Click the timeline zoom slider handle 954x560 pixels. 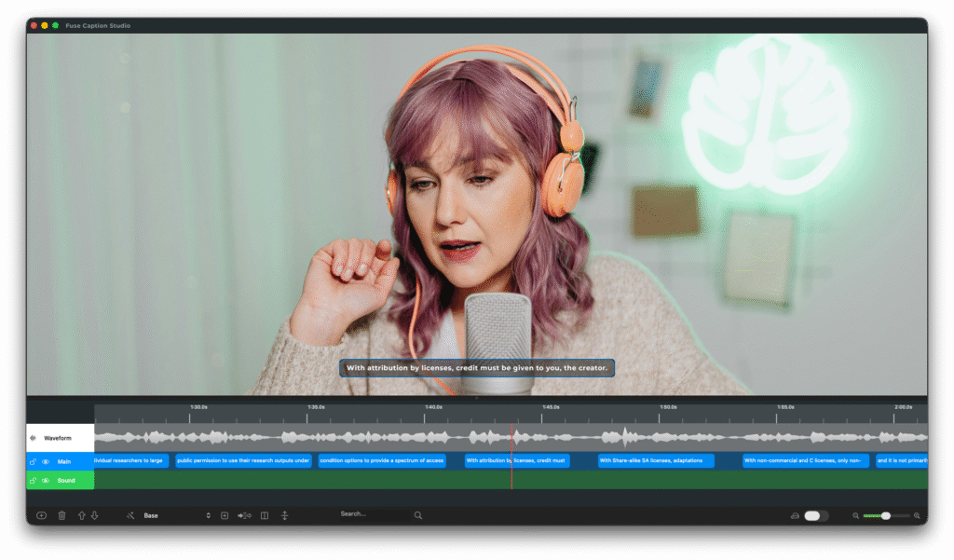885,515
